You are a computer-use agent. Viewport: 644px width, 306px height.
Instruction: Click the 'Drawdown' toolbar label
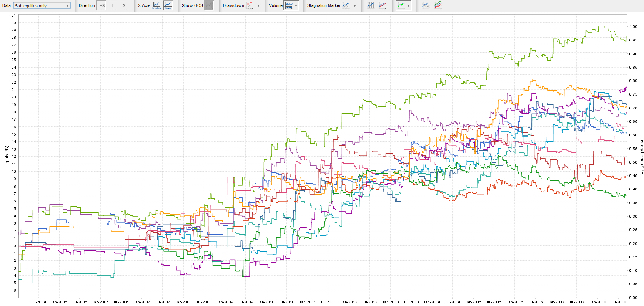[x=233, y=5]
